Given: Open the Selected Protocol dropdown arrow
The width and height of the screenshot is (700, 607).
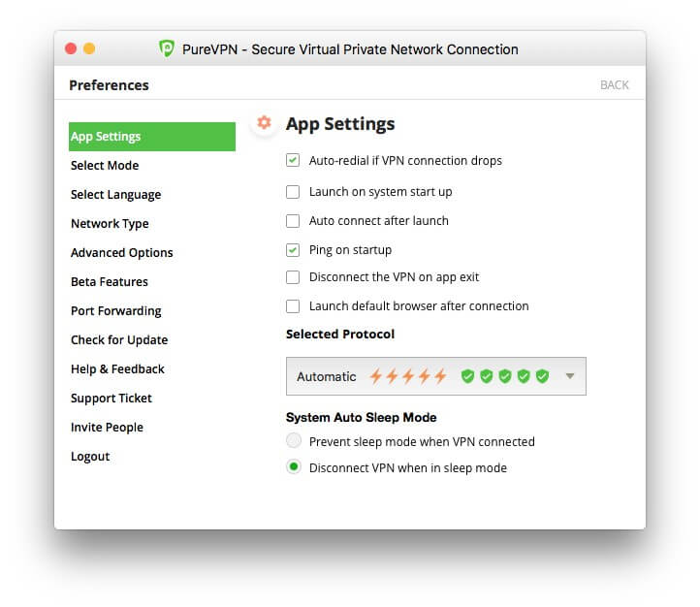Looking at the screenshot, I should (x=570, y=376).
